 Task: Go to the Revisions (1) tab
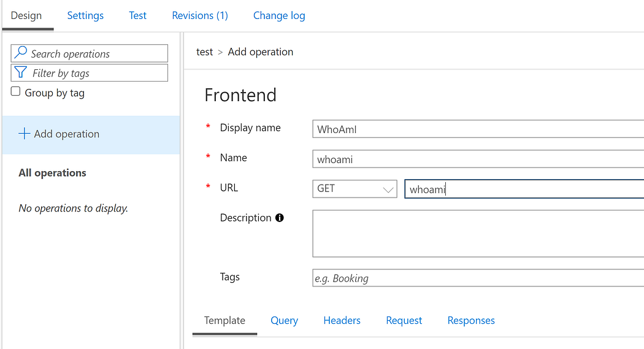coord(200,15)
